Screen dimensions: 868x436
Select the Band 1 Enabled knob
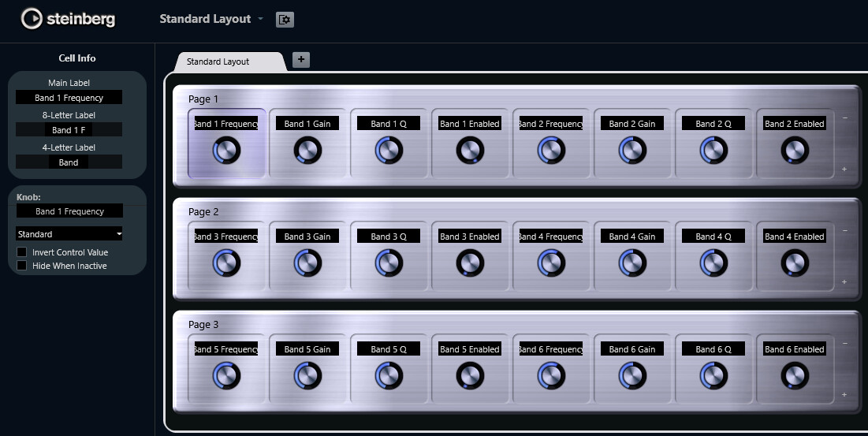(470, 151)
